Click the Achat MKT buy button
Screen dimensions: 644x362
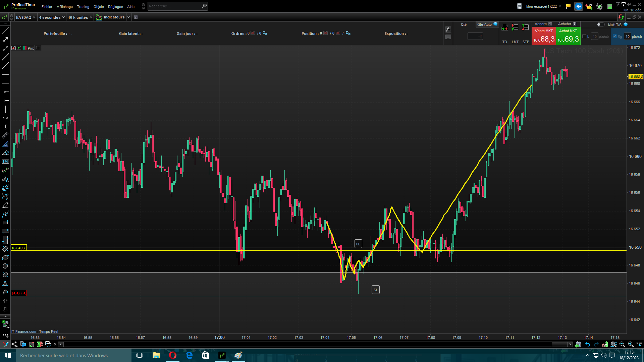coord(568,36)
